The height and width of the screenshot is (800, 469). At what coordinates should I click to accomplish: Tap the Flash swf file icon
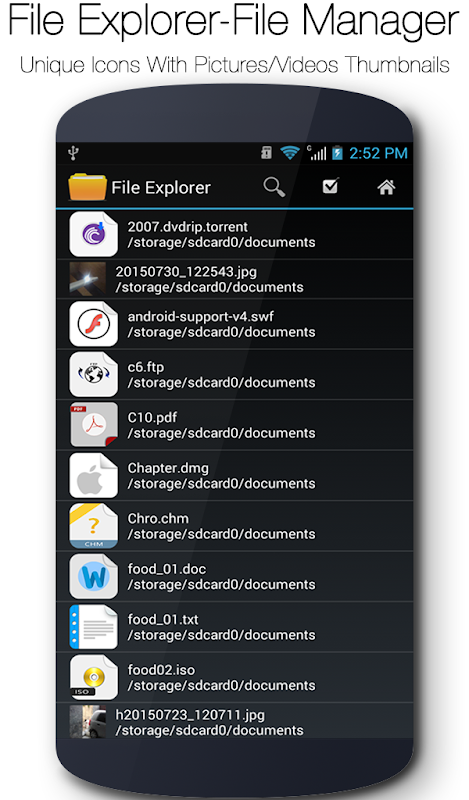(94, 324)
